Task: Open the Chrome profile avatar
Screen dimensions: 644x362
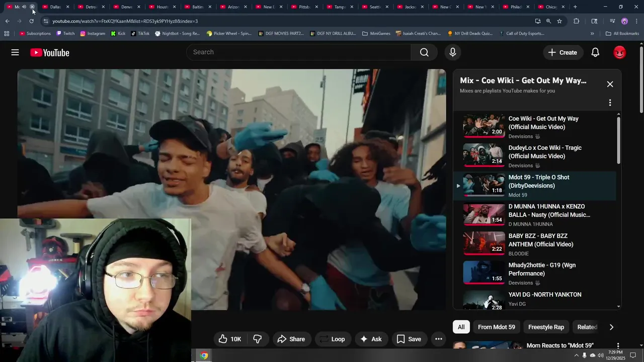Action: pyautogui.click(x=624, y=21)
